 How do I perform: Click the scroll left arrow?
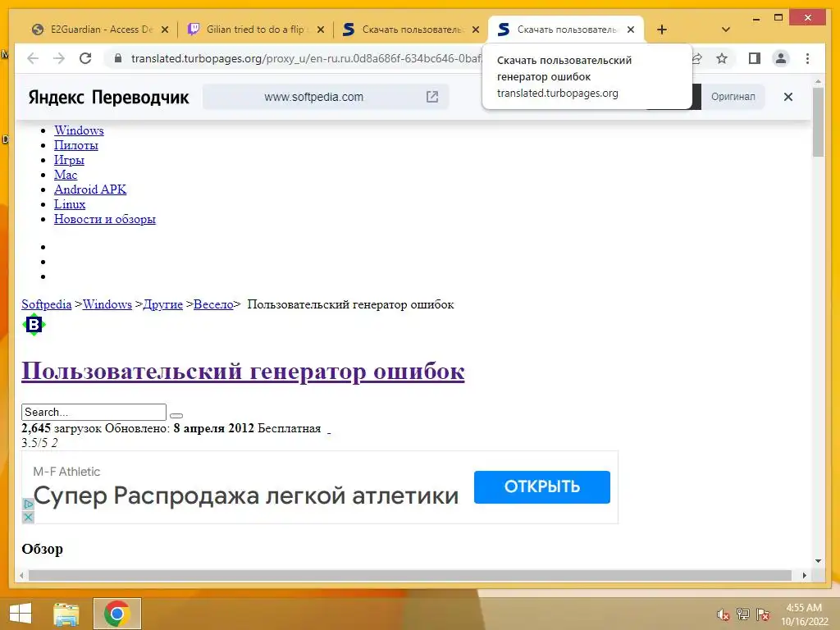[21, 575]
